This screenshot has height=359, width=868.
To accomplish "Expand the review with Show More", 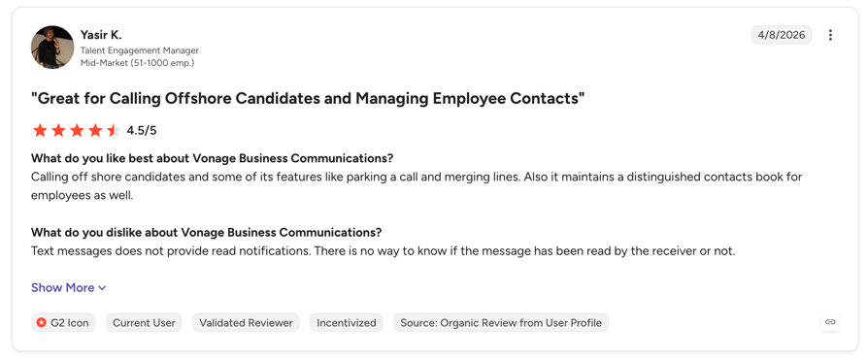I will 69,287.
